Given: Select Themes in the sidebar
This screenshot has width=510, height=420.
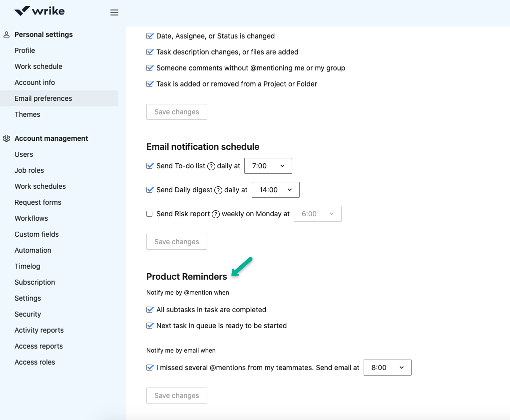Looking at the screenshot, I should (x=27, y=114).
